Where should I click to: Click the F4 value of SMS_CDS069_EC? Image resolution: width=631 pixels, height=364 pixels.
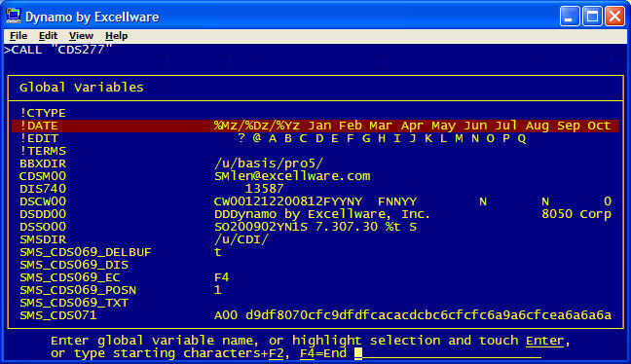[x=221, y=277]
